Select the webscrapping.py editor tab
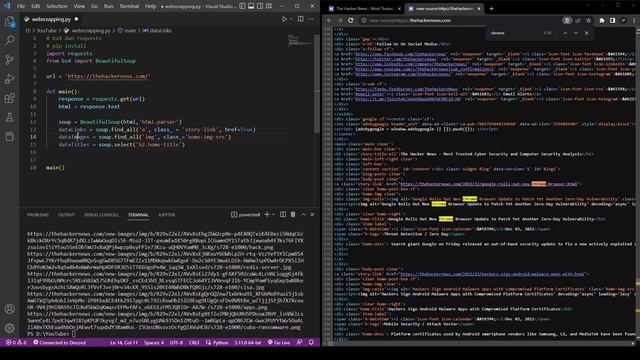This screenshot has height=360, width=640. 51,19
